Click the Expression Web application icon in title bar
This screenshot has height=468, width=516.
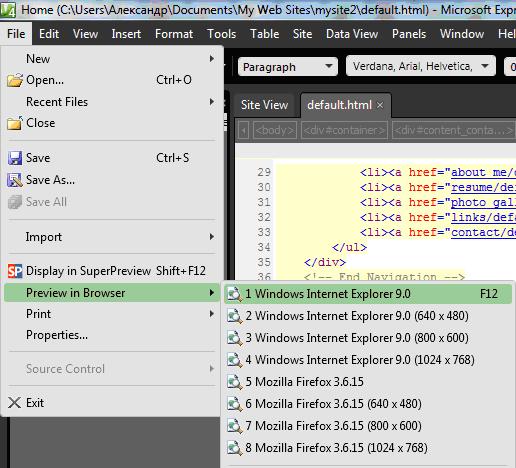click(x=8, y=10)
